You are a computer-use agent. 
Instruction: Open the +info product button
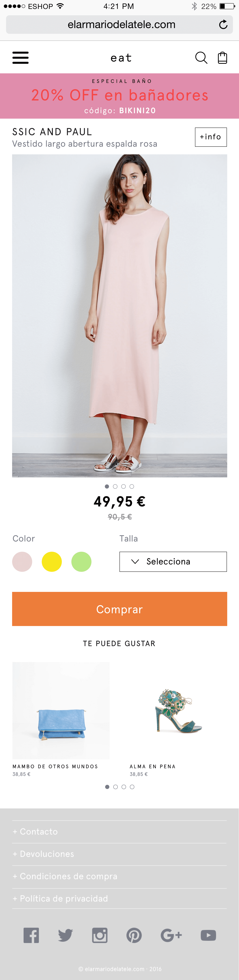click(211, 137)
